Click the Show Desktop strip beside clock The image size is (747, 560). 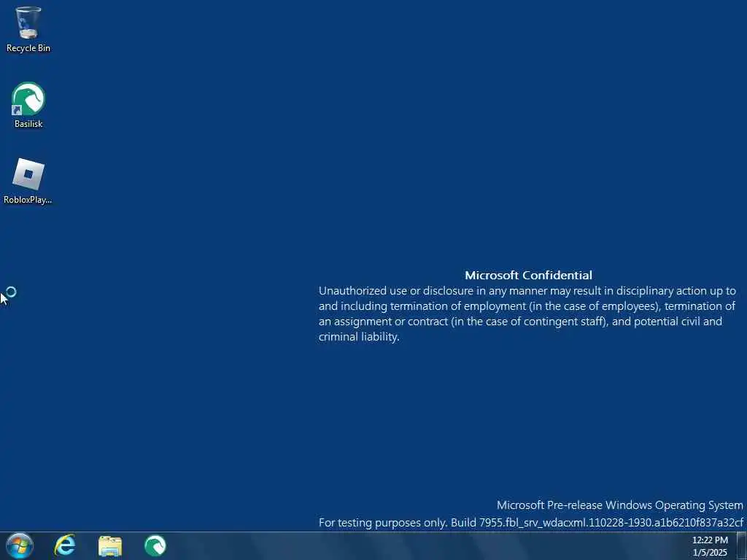tap(742, 545)
